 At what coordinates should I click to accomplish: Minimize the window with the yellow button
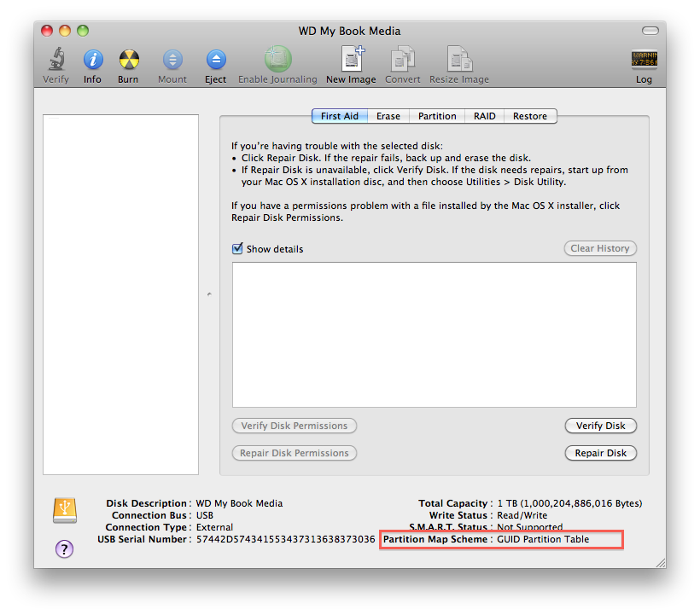coord(65,31)
